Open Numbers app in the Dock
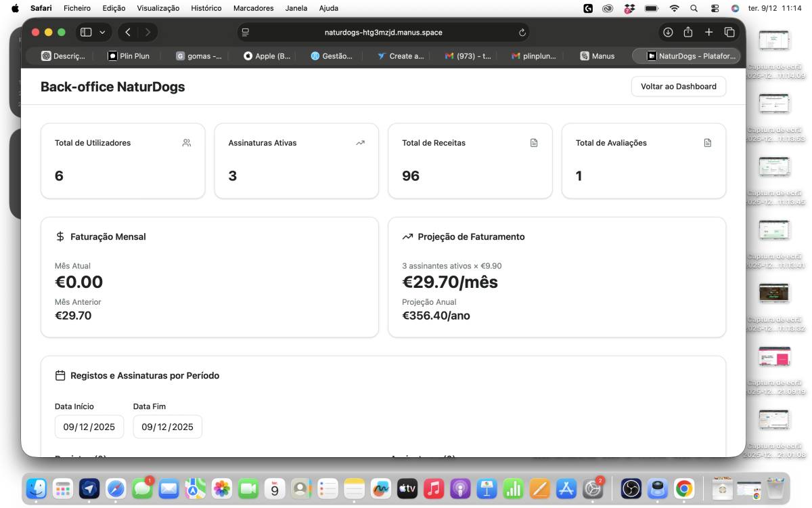Viewport: 812px width, 508px height. (x=513, y=488)
